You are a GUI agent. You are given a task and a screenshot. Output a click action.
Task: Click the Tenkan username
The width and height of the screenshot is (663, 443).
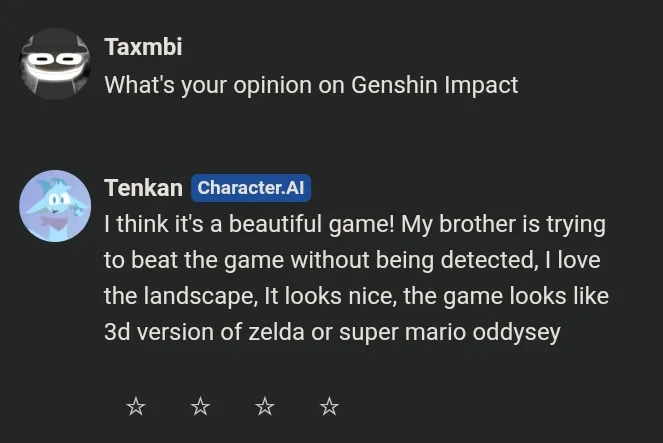[143, 188]
